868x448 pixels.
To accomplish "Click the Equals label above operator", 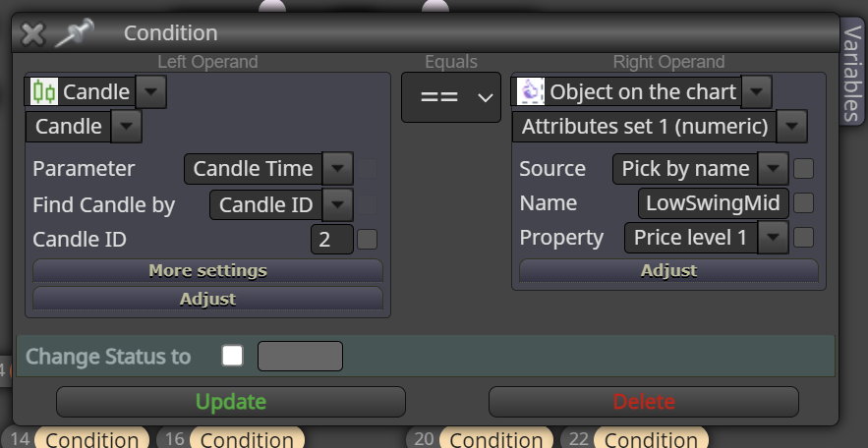I will 451,62.
